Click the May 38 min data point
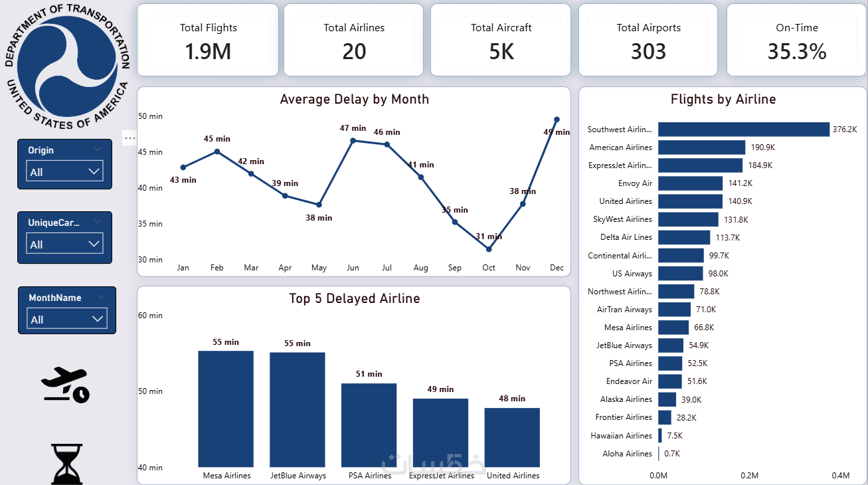This screenshot has width=868, height=485. click(319, 205)
